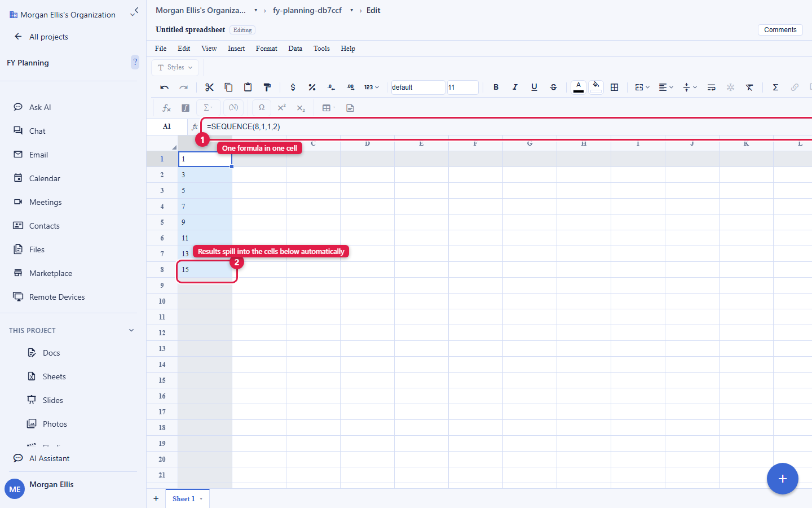812x508 pixels.
Task: Apply subscript formatting
Action: (x=301, y=108)
